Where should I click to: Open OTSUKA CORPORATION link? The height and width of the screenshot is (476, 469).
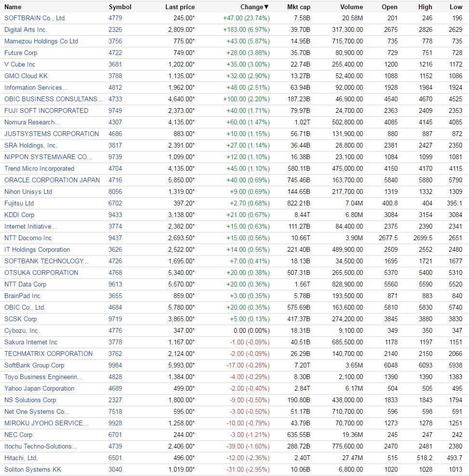41,272
